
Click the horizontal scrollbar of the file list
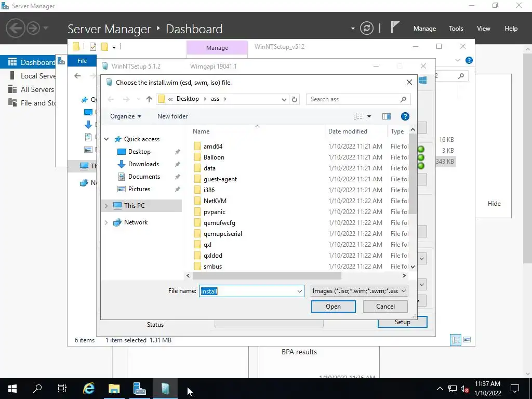pyautogui.click(x=267, y=275)
